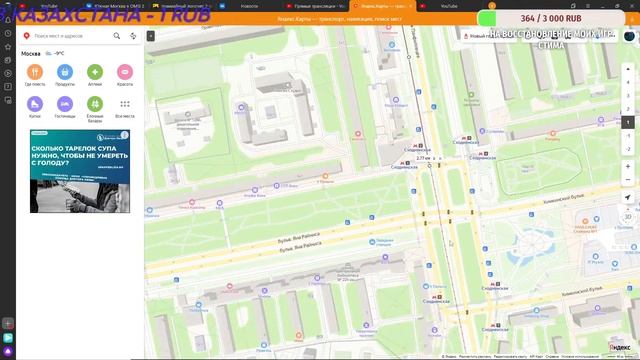Screen dimensions: 640x360
Task: Open browser sidebar collections icon
Action: tap(8, 60)
